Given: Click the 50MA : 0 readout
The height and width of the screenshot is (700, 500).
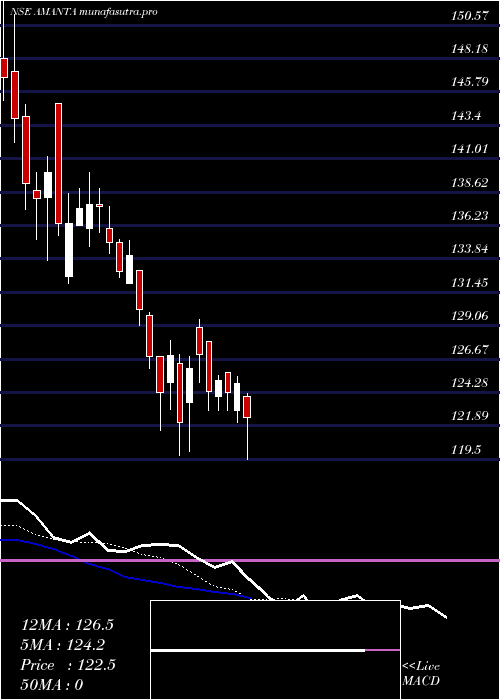Looking at the screenshot, I should tap(52, 685).
